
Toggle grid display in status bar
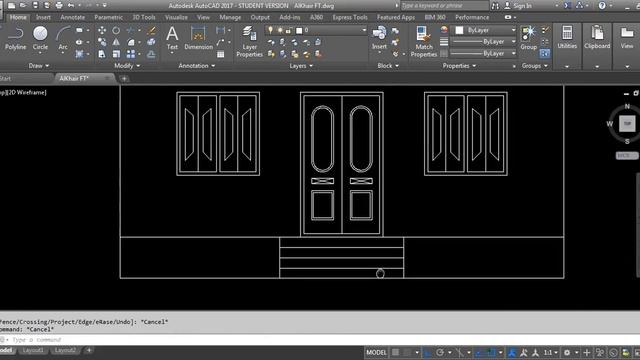(395, 353)
